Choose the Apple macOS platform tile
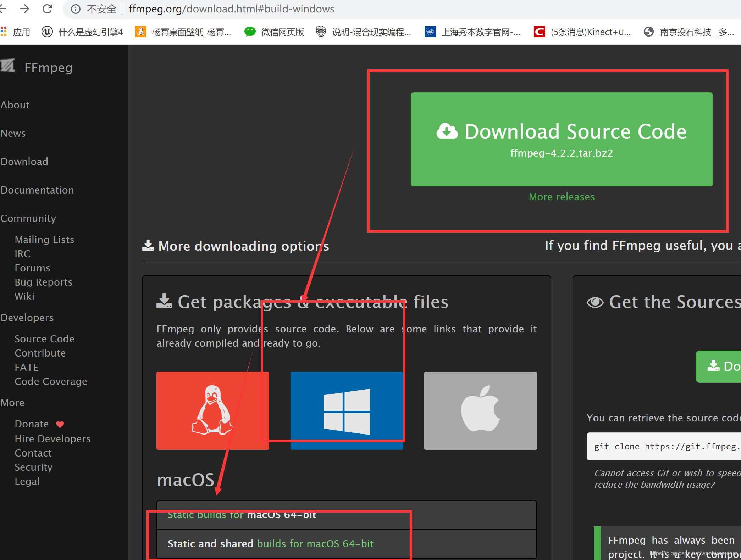 click(x=480, y=410)
